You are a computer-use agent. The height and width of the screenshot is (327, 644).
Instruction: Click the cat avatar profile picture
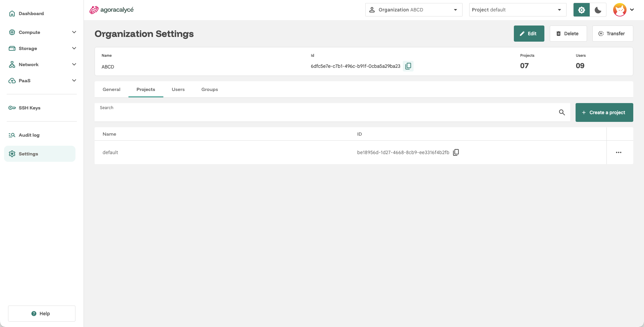point(620,10)
